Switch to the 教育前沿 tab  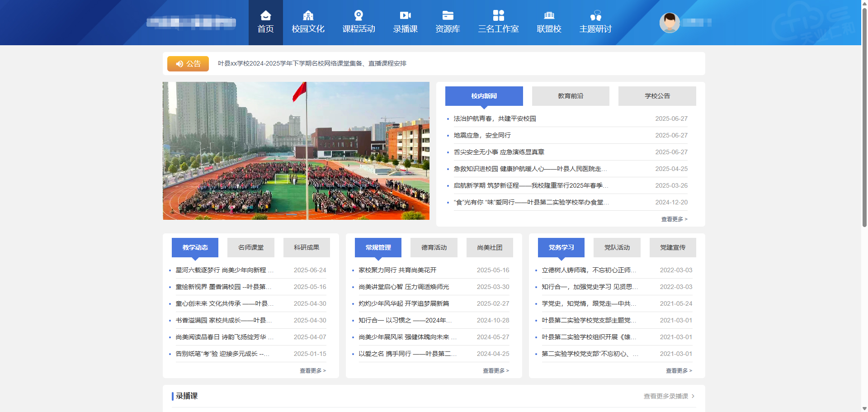click(571, 96)
